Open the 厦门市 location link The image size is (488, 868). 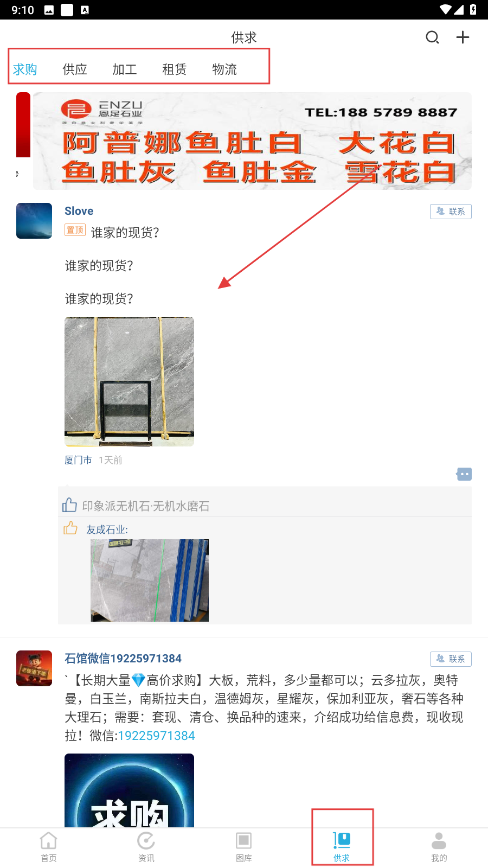79,460
